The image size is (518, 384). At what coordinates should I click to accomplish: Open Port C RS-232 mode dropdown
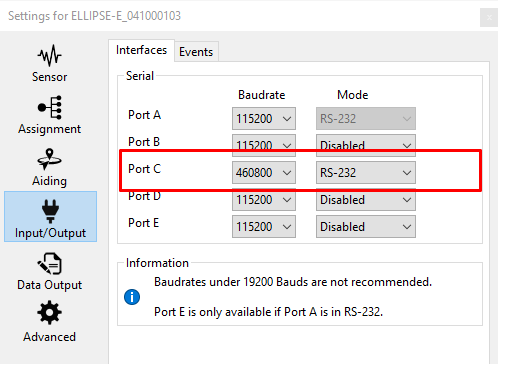click(x=366, y=172)
